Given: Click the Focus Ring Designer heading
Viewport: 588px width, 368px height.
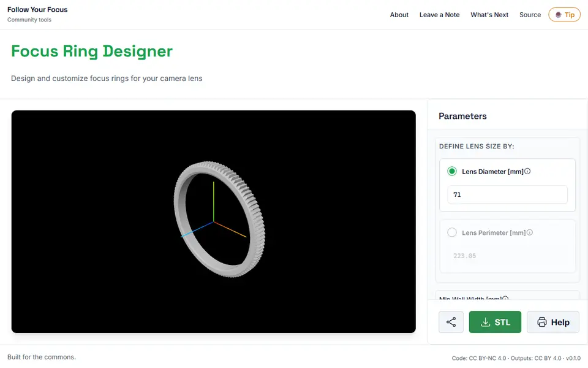Looking at the screenshot, I should point(92,51).
